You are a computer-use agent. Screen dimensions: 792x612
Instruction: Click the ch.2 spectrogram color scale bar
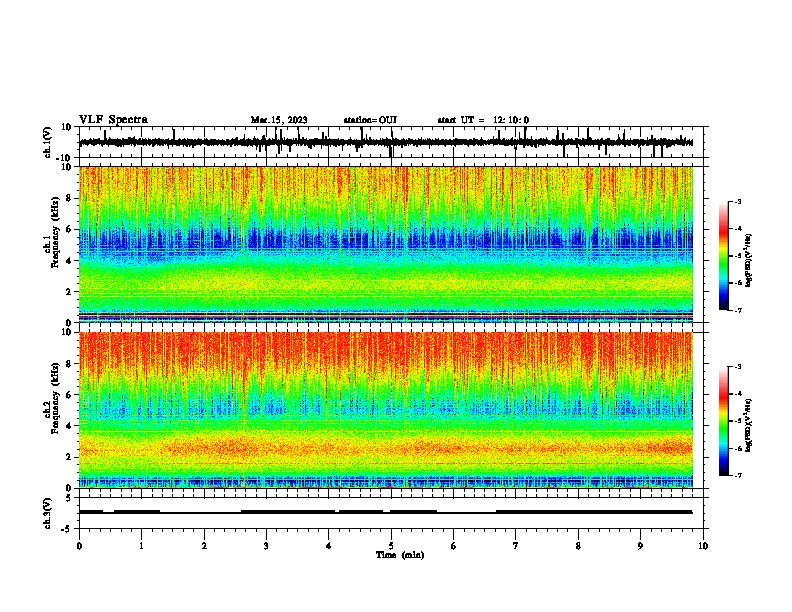[724, 421]
